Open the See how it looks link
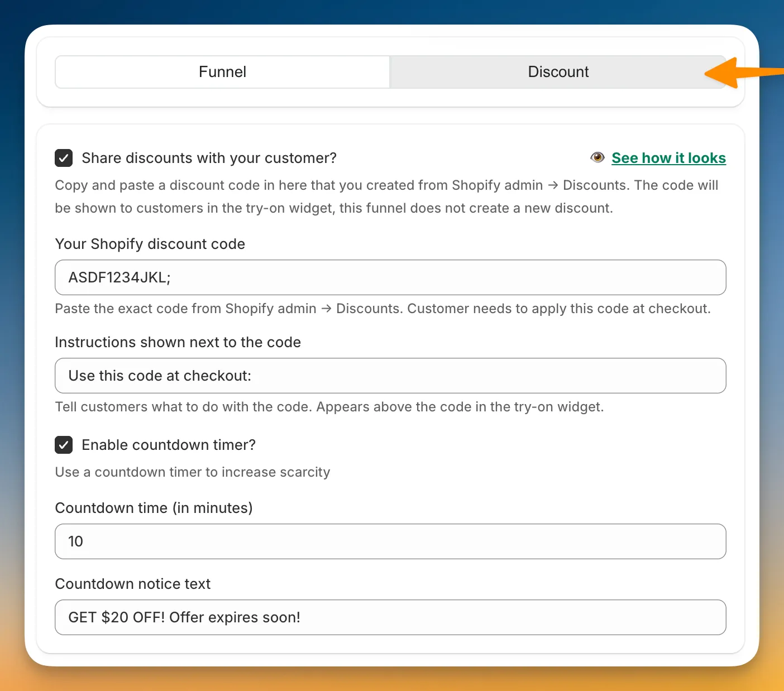784x691 pixels. tap(668, 158)
